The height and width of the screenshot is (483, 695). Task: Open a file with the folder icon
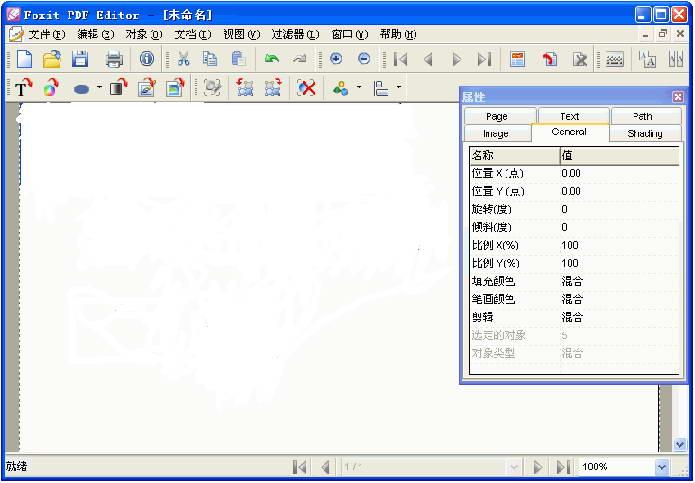click(51, 59)
